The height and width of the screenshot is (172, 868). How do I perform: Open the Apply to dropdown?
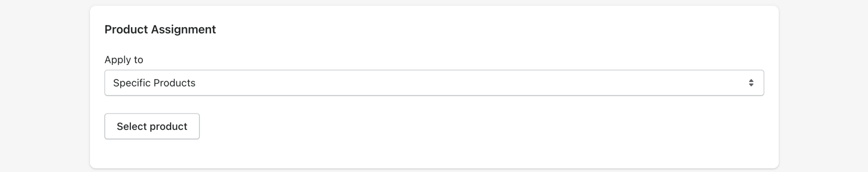pyautogui.click(x=434, y=83)
